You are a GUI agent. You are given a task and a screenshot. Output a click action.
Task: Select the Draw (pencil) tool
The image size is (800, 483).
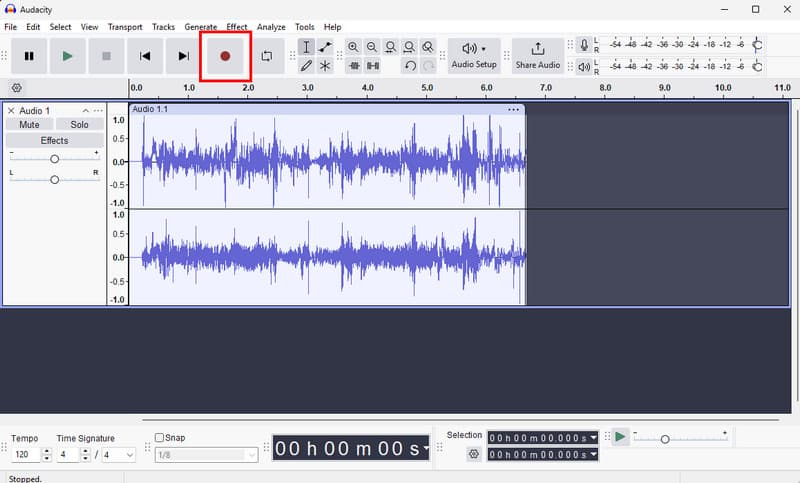(x=306, y=66)
